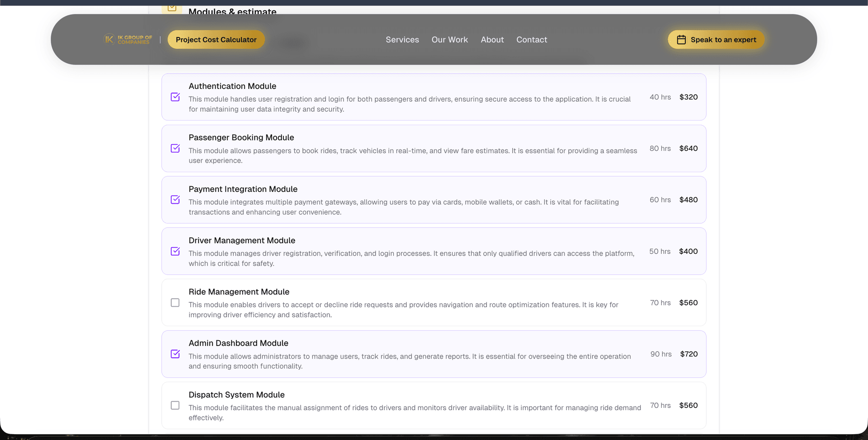Click the 80 hrs estimate value
This screenshot has height=440, width=868.
660,149
